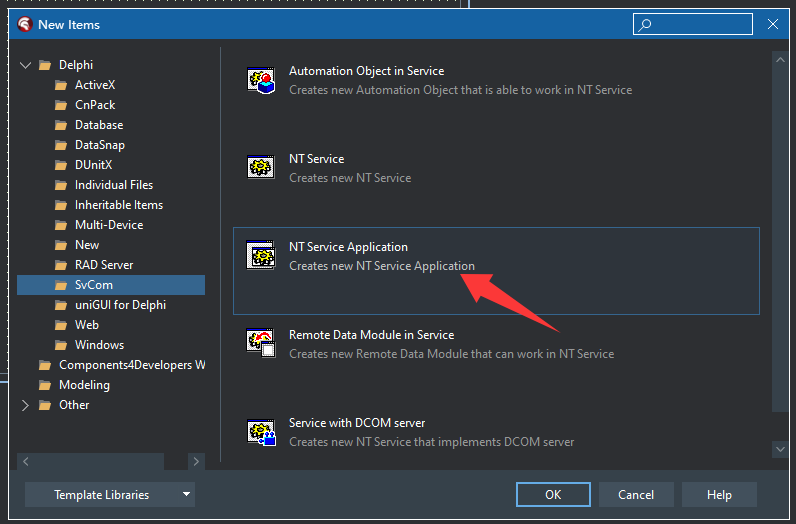Click the search magnifier icon in the title bar

click(x=645, y=24)
